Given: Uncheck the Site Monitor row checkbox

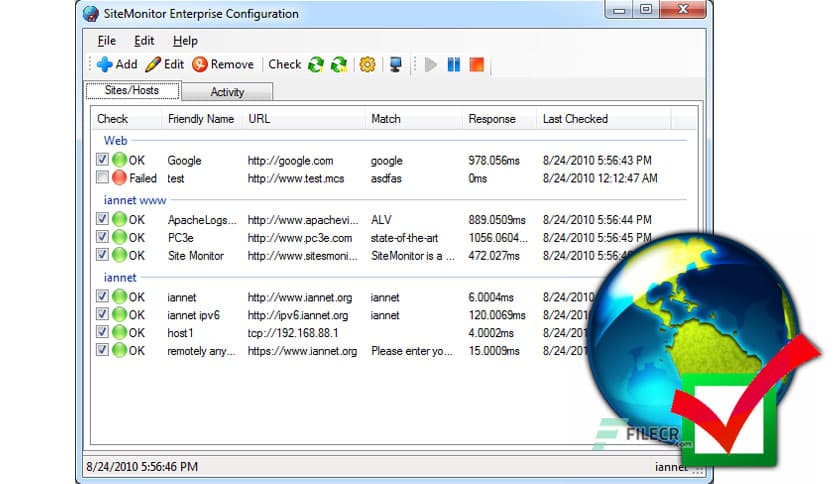Looking at the screenshot, I should 102,255.
